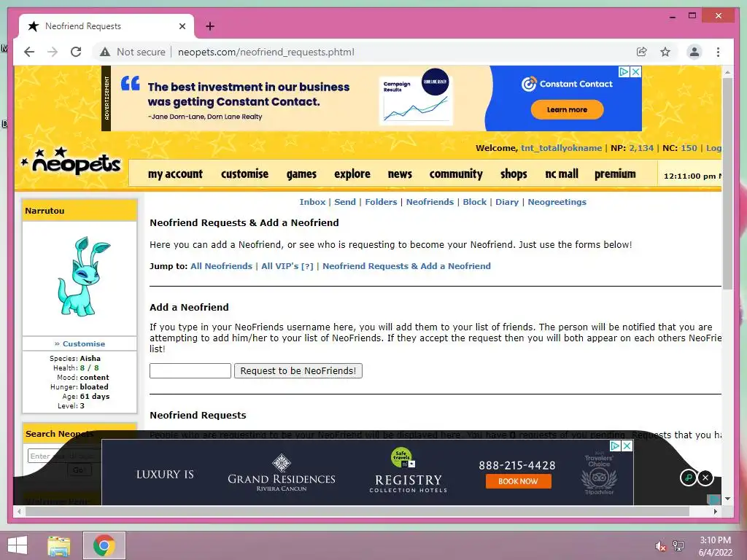Open the explore menu
This screenshot has height=560, width=747.
pos(352,174)
